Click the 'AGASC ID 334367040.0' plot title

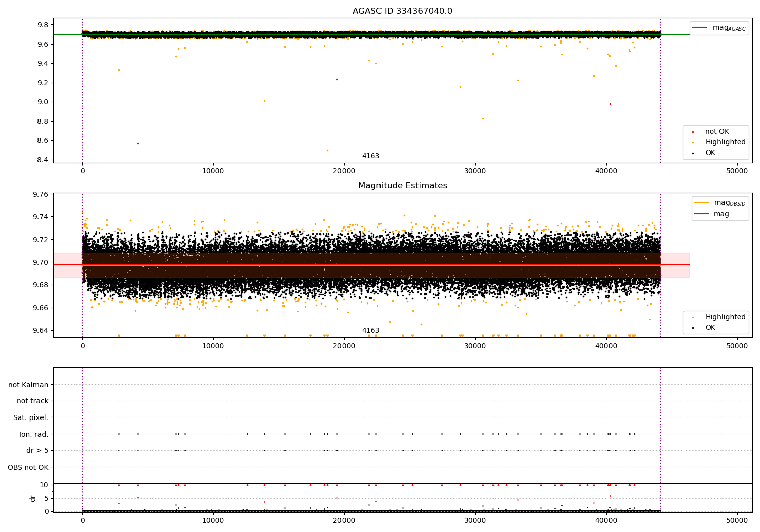402,11
